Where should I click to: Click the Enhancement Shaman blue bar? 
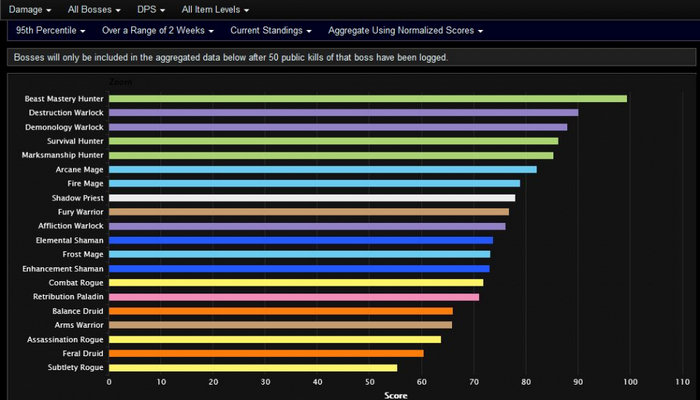coord(298,268)
